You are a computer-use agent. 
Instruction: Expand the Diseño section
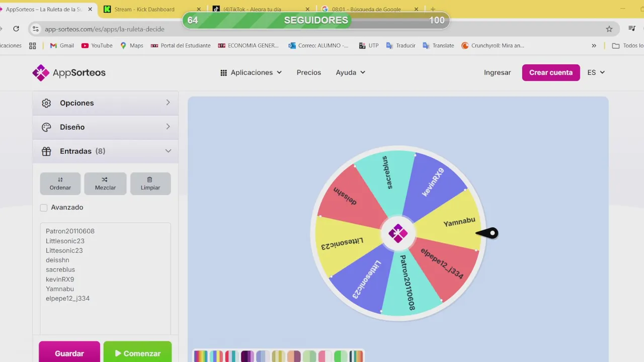coord(106,127)
